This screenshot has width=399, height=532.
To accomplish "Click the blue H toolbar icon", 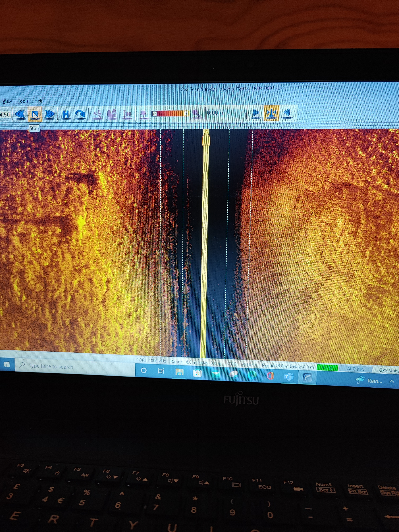I will [66, 115].
